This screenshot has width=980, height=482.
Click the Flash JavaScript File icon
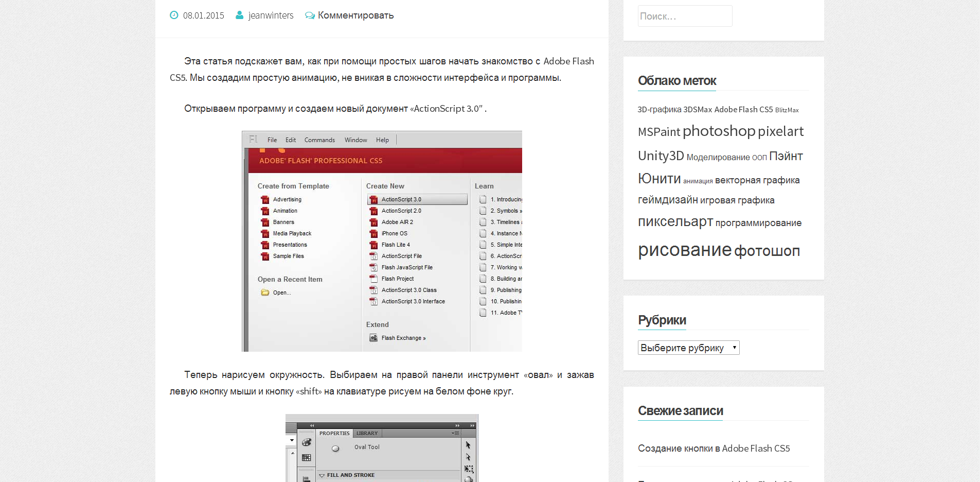tap(373, 267)
